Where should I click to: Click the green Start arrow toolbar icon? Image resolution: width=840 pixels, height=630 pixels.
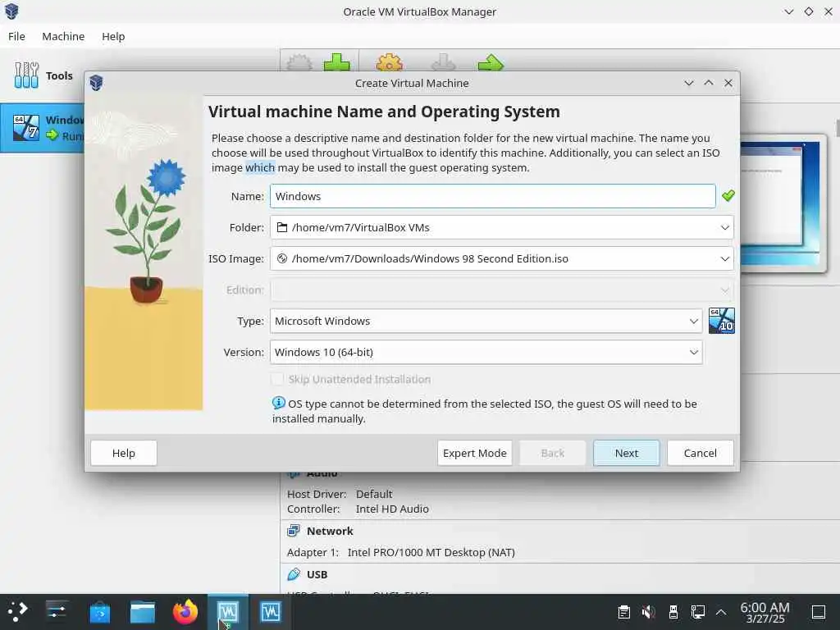coord(491,62)
